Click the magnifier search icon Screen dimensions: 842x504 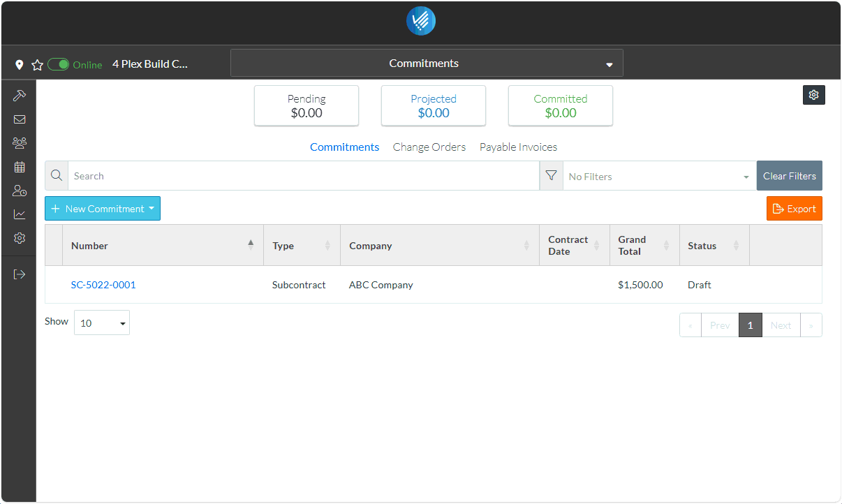pos(57,176)
